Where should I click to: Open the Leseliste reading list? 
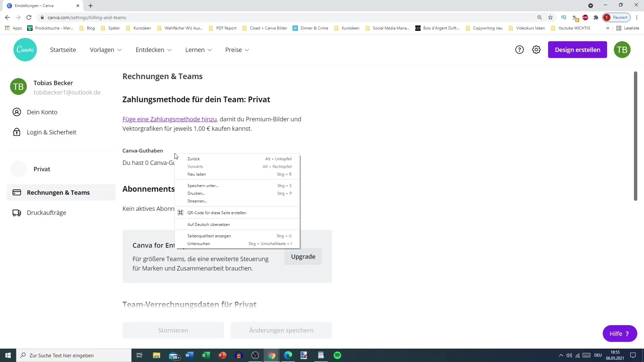(628, 28)
